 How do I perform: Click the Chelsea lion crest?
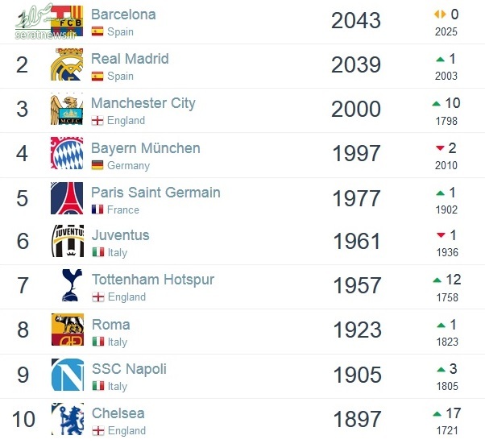(x=68, y=419)
